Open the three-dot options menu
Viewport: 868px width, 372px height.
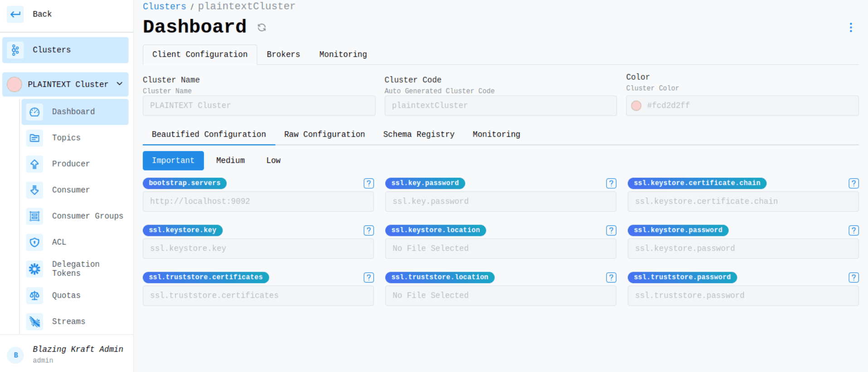851,28
